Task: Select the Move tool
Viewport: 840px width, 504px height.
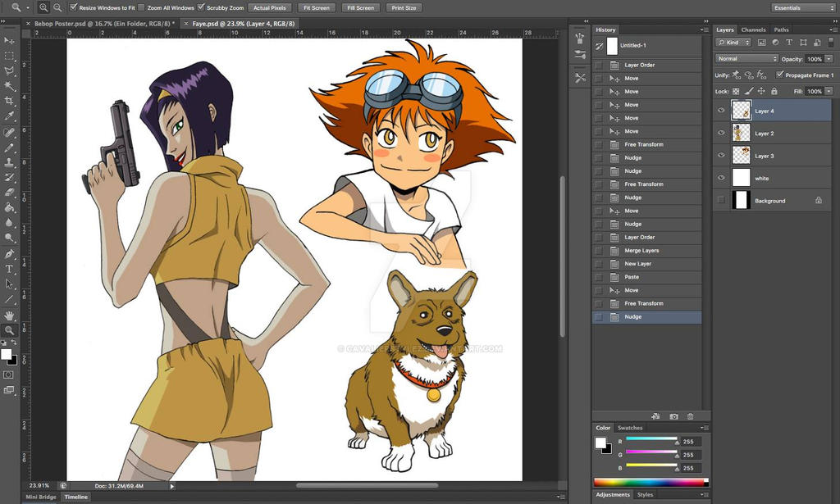Action: tap(9, 41)
